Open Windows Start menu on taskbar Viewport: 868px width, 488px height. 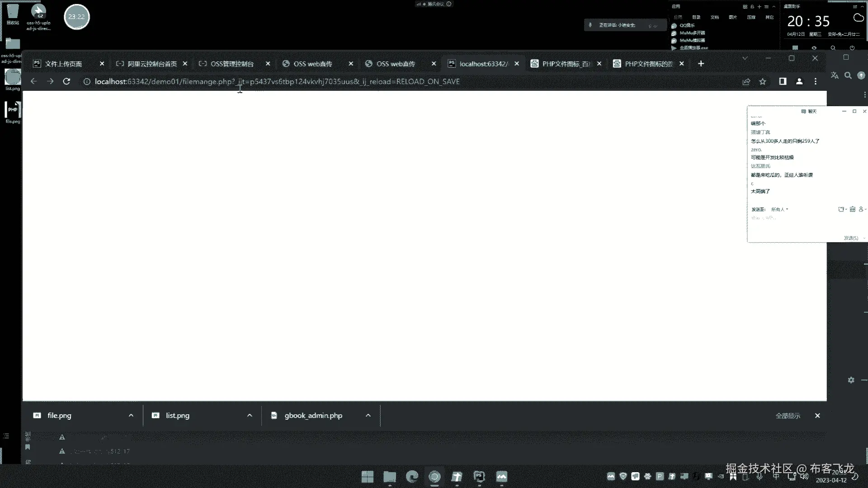(368, 477)
